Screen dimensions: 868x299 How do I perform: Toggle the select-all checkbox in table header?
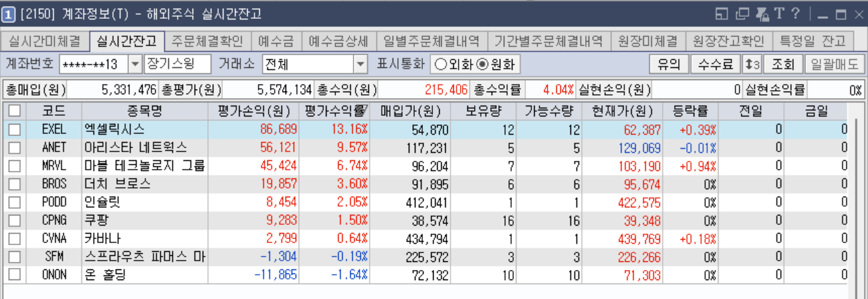point(14,111)
